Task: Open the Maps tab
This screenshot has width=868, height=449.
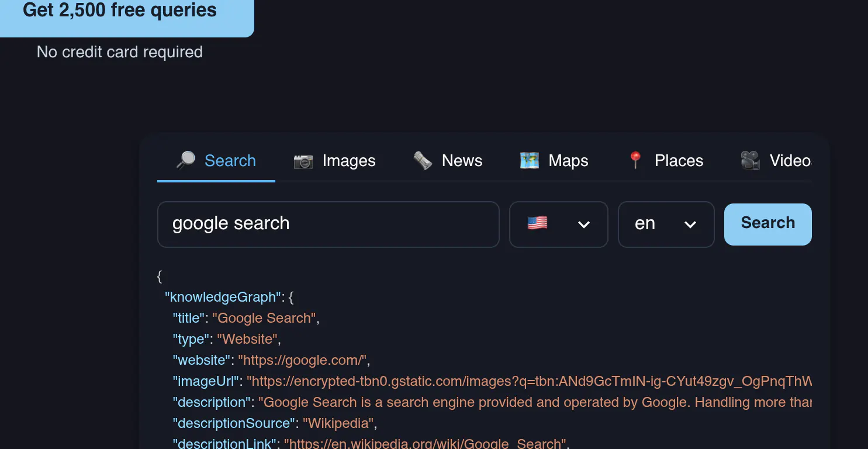Action: click(x=554, y=161)
